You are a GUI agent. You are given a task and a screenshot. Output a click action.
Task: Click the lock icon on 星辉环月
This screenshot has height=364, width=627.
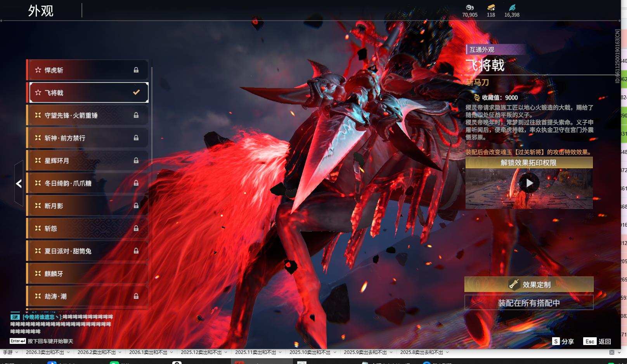136,160
